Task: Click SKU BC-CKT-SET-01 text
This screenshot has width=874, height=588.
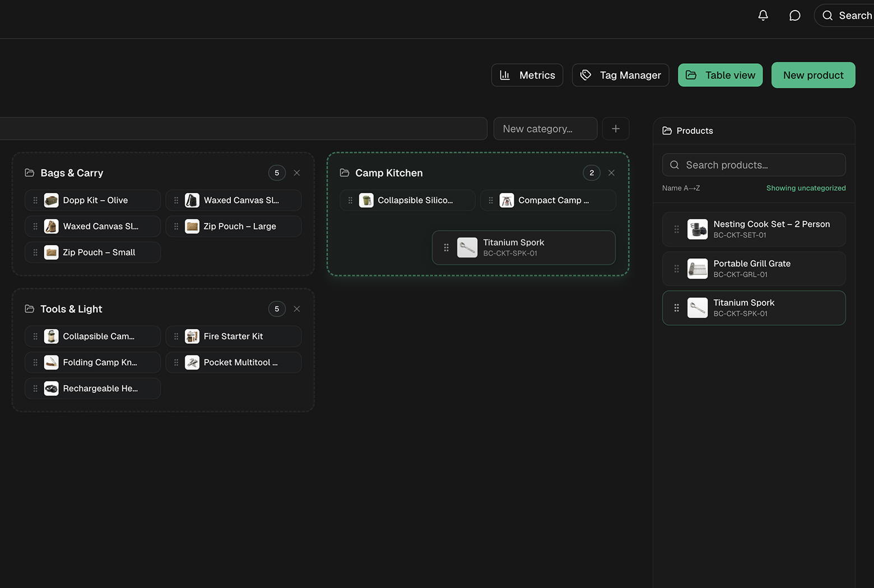Action: pos(740,235)
